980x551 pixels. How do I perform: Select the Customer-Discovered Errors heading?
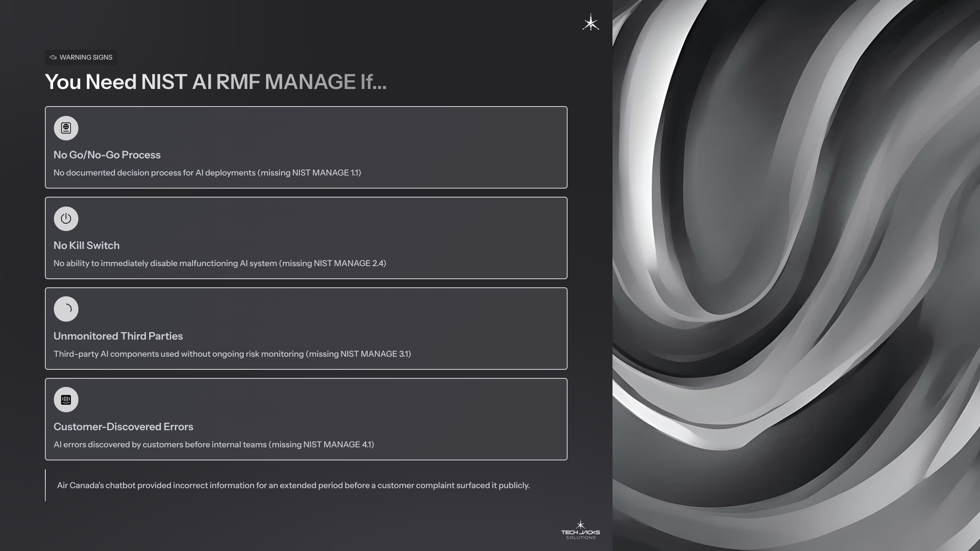(x=123, y=427)
